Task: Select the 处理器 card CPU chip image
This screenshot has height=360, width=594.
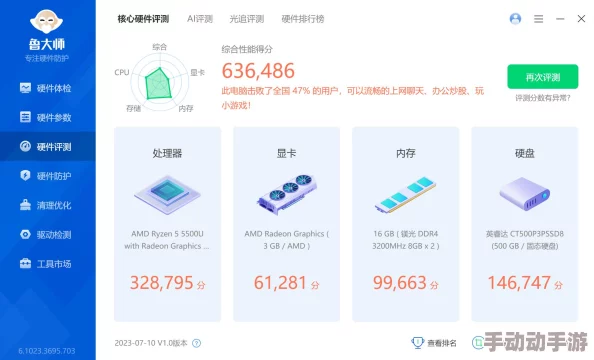Action: point(167,194)
